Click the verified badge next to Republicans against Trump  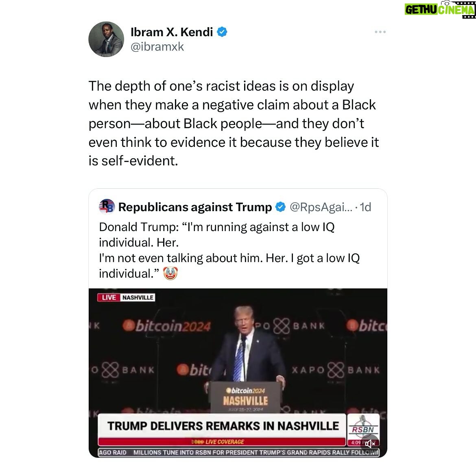click(280, 207)
